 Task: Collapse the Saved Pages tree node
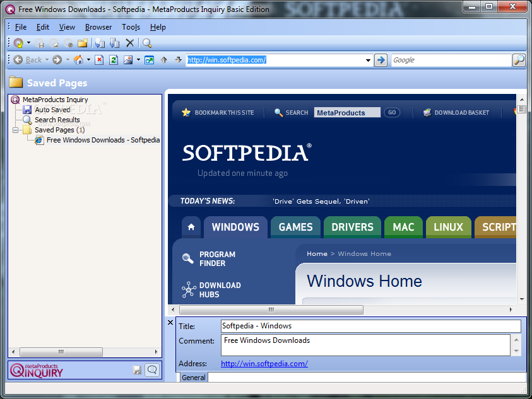click(15, 130)
